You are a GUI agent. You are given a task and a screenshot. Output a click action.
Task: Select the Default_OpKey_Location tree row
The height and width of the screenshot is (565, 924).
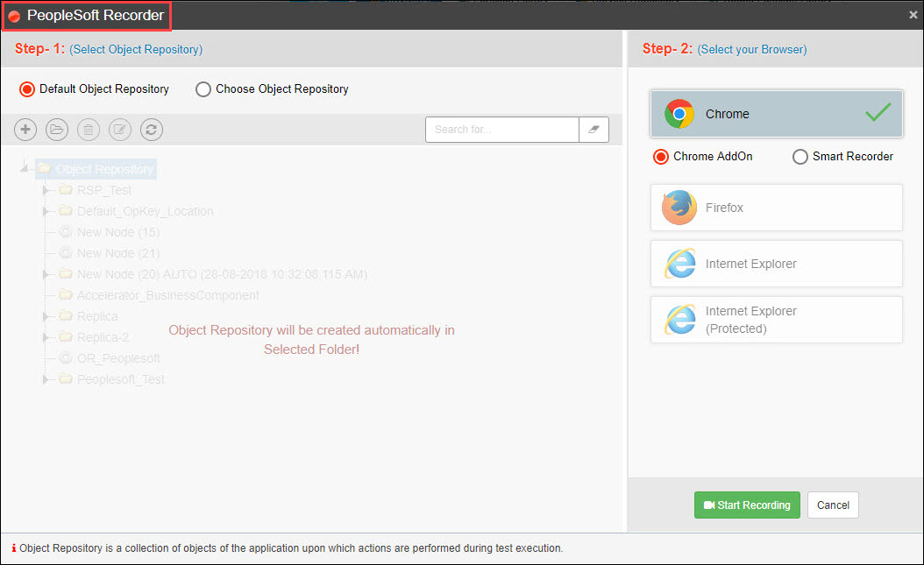click(136, 211)
